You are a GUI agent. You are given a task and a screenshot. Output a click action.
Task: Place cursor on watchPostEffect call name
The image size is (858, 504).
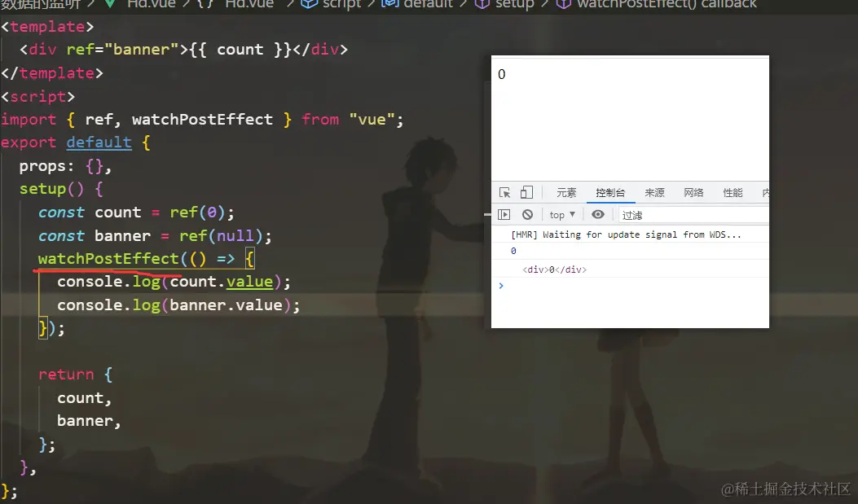click(x=108, y=259)
